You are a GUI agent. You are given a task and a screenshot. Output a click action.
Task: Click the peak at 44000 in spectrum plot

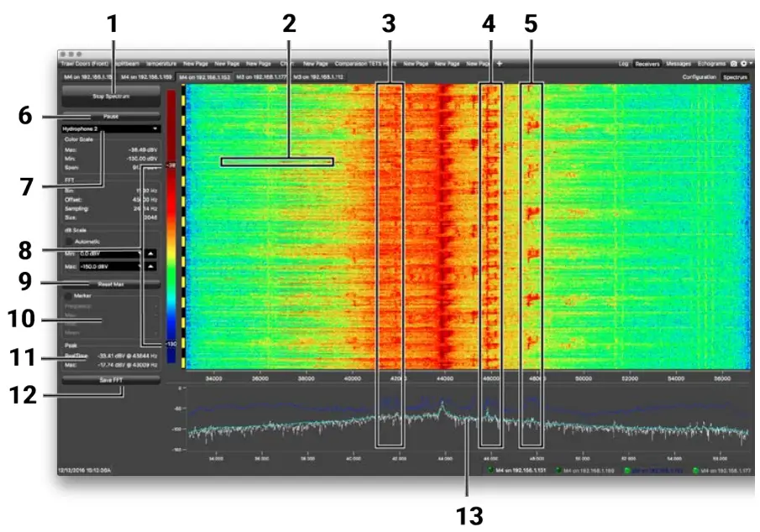click(x=442, y=406)
